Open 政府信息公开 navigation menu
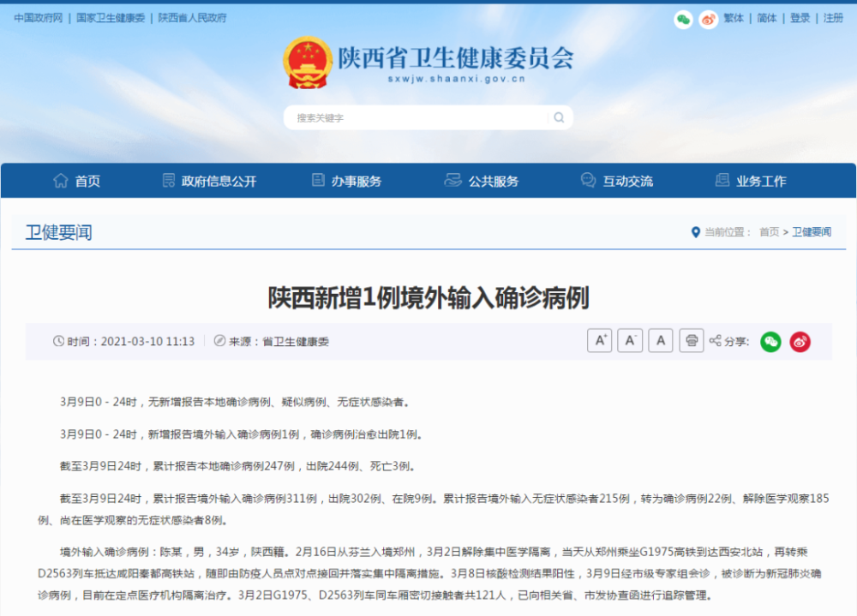This screenshot has height=616, width=857. pos(209,181)
